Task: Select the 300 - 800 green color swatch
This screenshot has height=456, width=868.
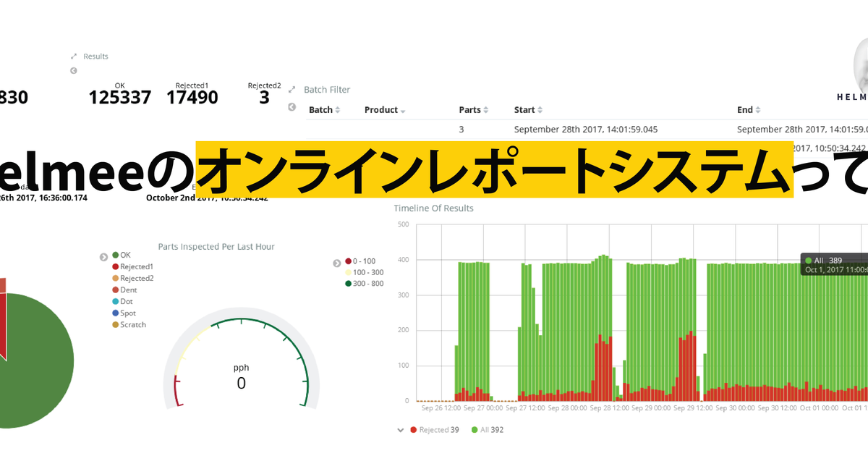Action: point(348,284)
